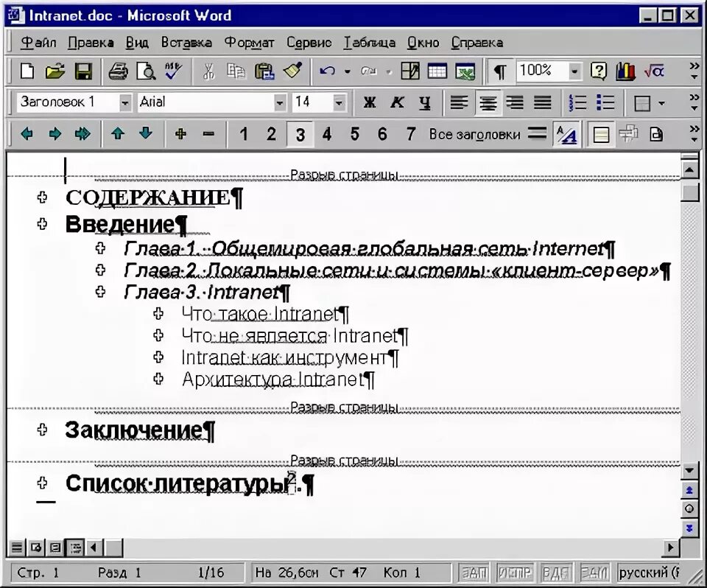Image resolution: width=707 pixels, height=588 pixels.
Task: Click the русский language indicator in the status bar
Action: pyautogui.click(x=648, y=573)
